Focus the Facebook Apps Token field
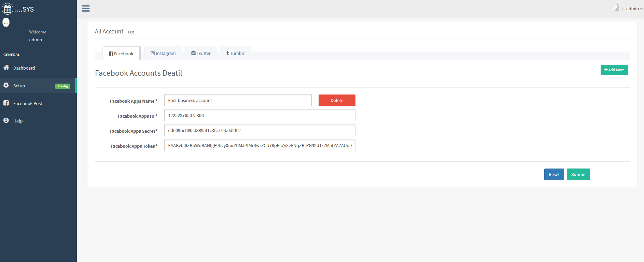This screenshot has height=262, width=644. pos(260,145)
